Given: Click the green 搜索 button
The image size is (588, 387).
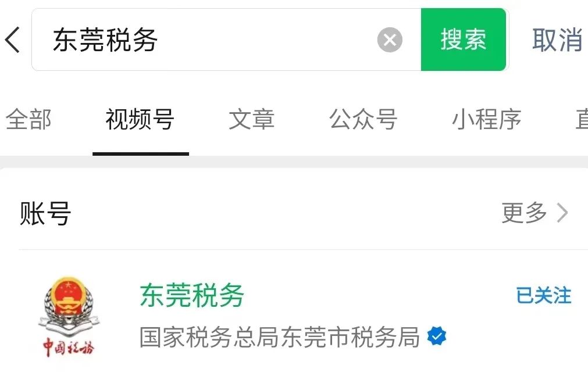Looking at the screenshot, I should tap(464, 40).
